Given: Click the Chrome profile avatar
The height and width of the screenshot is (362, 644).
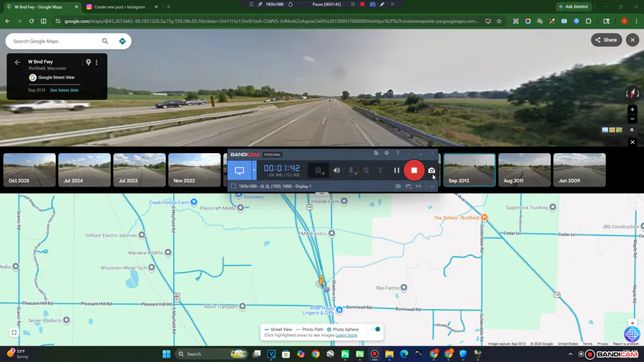Looking at the screenshot, I should tap(624, 21).
